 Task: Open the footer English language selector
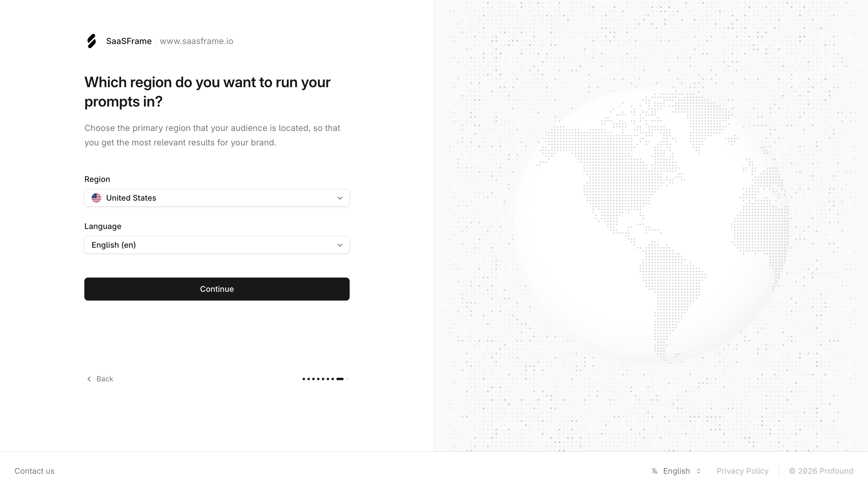click(676, 471)
